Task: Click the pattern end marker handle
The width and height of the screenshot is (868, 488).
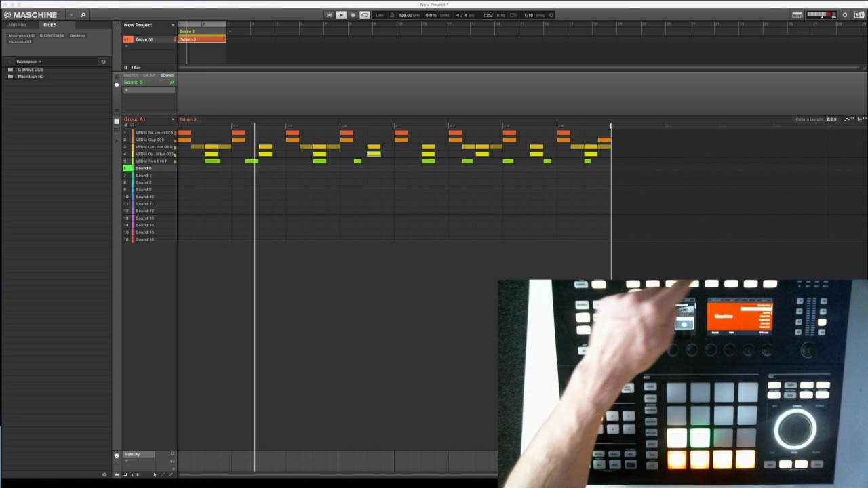Action: click(x=610, y=126)
